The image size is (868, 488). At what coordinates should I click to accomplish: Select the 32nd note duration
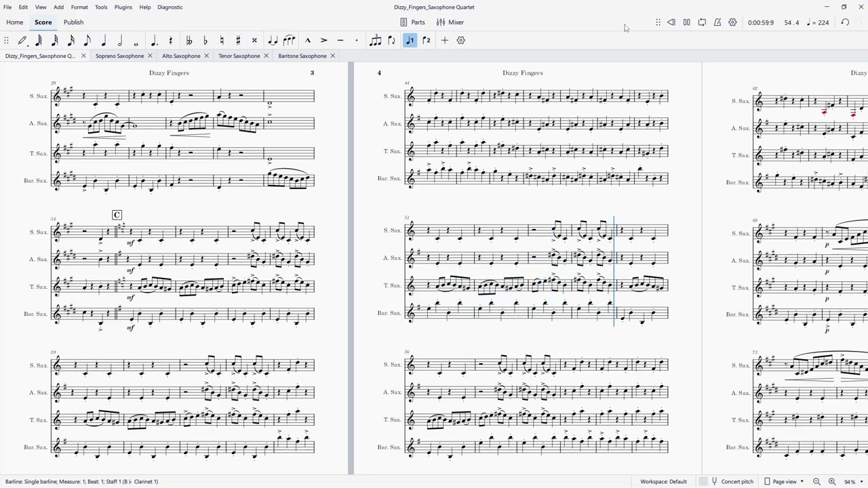[x=55, y=41]
